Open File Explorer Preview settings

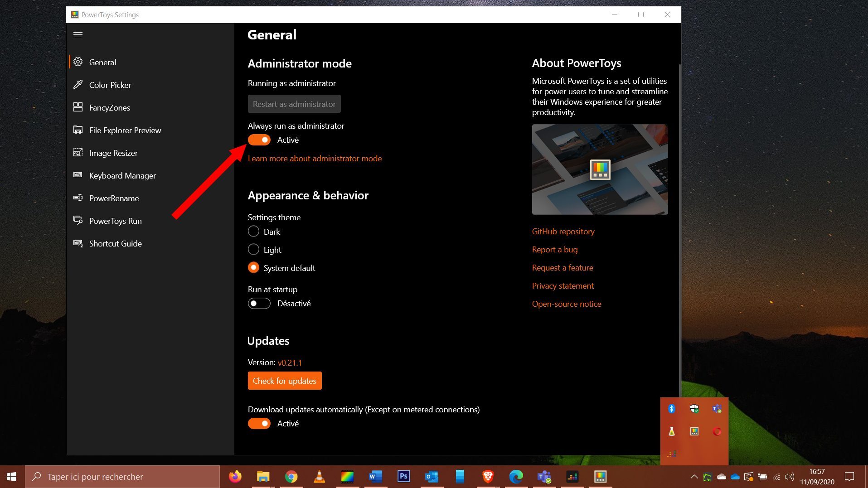coord(150,130)
